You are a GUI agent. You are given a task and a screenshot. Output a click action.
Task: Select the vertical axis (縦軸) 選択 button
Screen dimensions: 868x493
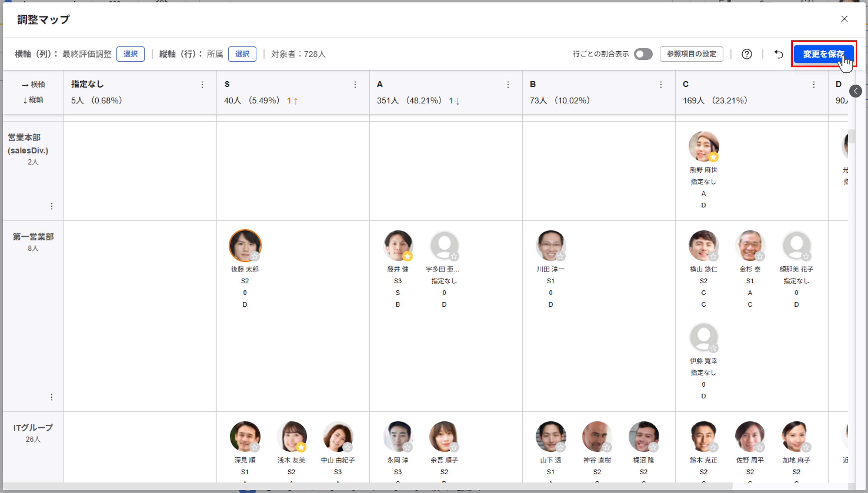[x=242, y=54]
